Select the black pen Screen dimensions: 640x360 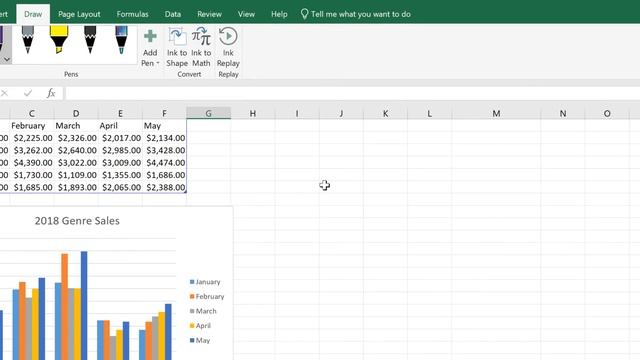[x=90, y=40]
